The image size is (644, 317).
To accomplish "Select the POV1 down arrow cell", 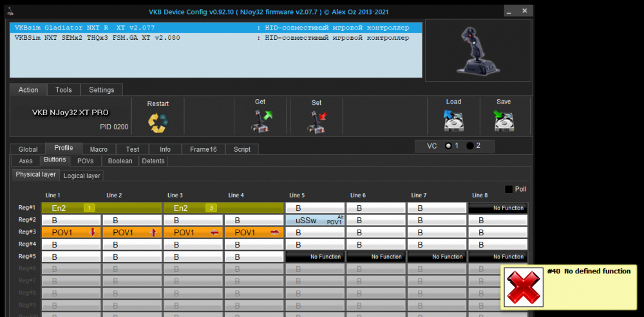I will pyautogui.click(x=71, y=233).
